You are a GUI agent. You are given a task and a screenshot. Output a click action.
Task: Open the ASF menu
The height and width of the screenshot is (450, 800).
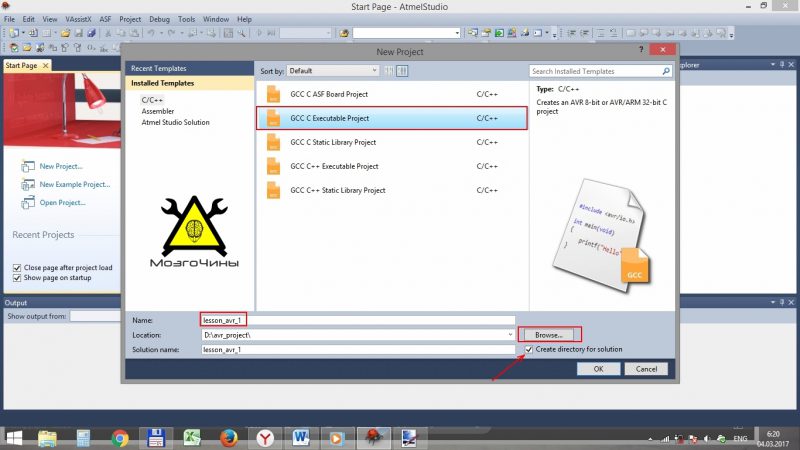[105, 19]
